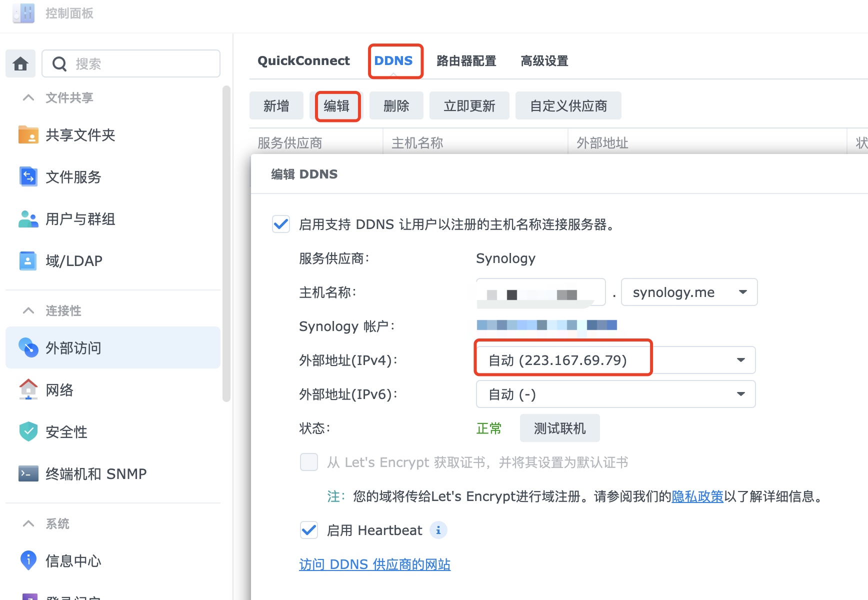Screen dimensions: 868x600
Task: Tick the Let's Encrypt certificate checkbox
Action: point(309,462)
